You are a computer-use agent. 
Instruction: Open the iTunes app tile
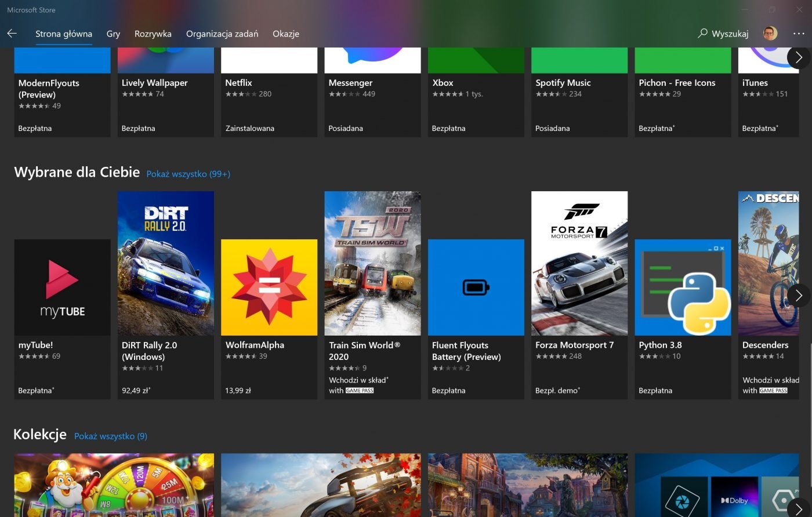tap(768, 92)
